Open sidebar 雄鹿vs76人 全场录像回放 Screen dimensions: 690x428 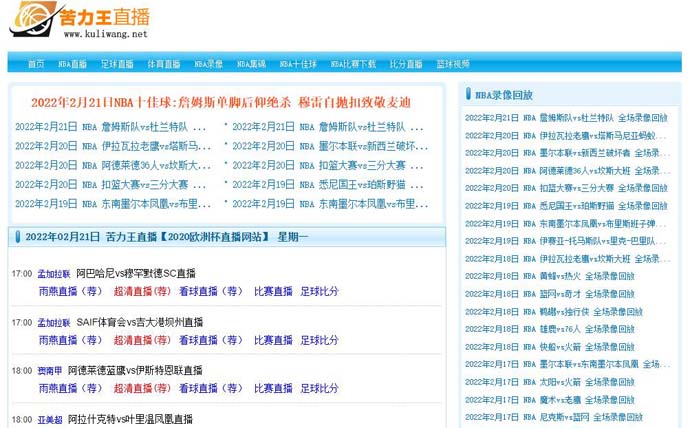pyautogui.click(x=550, y=329)
